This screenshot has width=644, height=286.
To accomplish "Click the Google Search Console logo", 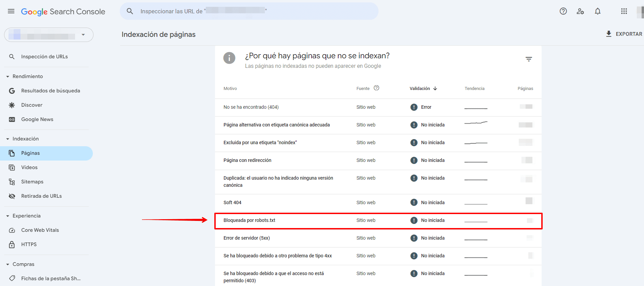I will (63, 12).
